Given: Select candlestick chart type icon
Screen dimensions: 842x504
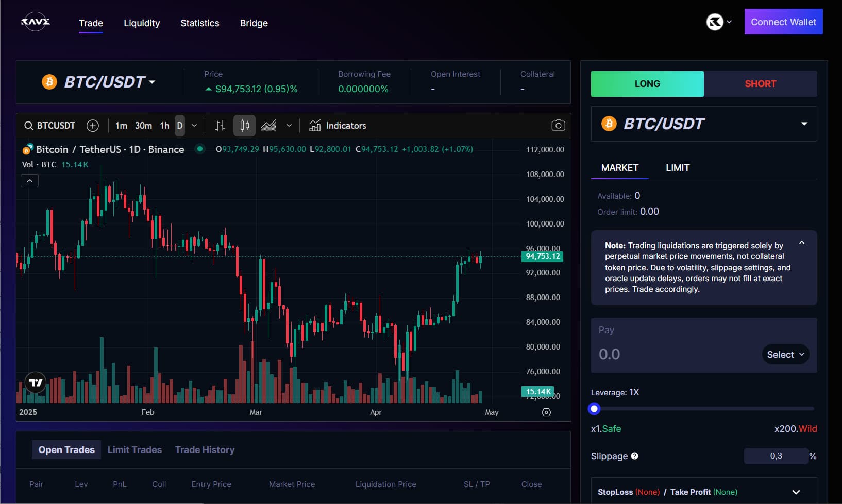Looking at the screenshot, I should click(x=244, y=125).
